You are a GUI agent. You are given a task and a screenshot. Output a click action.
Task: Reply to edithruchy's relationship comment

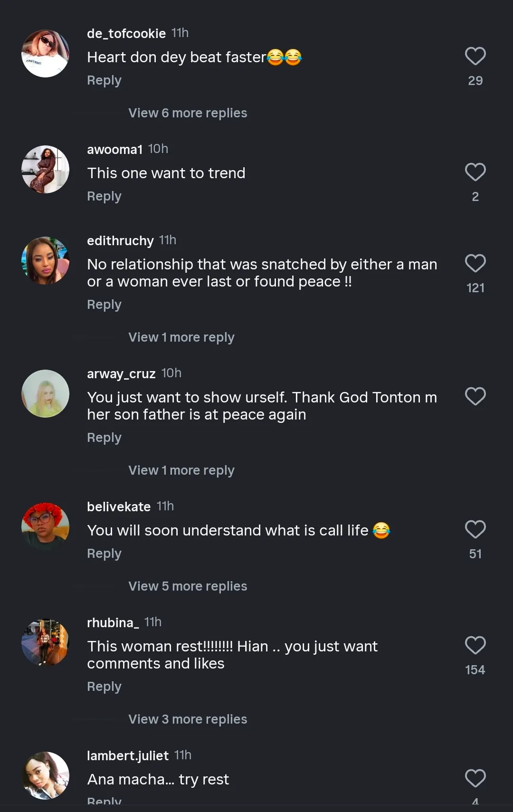point(104,305)
